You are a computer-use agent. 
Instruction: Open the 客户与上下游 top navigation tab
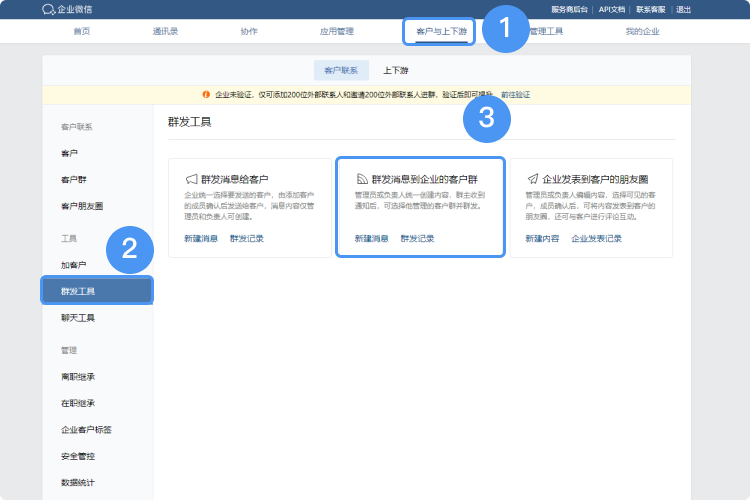point(440,31)
